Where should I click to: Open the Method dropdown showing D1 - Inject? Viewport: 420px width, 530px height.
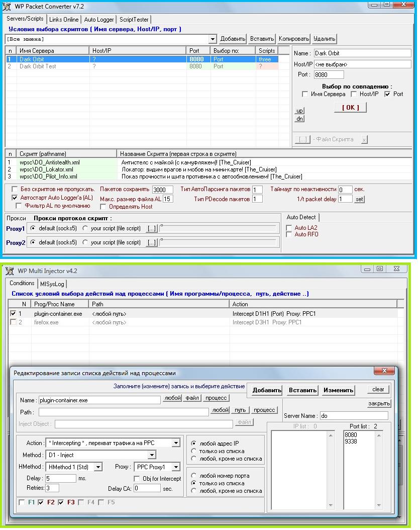tap(152, 455)
